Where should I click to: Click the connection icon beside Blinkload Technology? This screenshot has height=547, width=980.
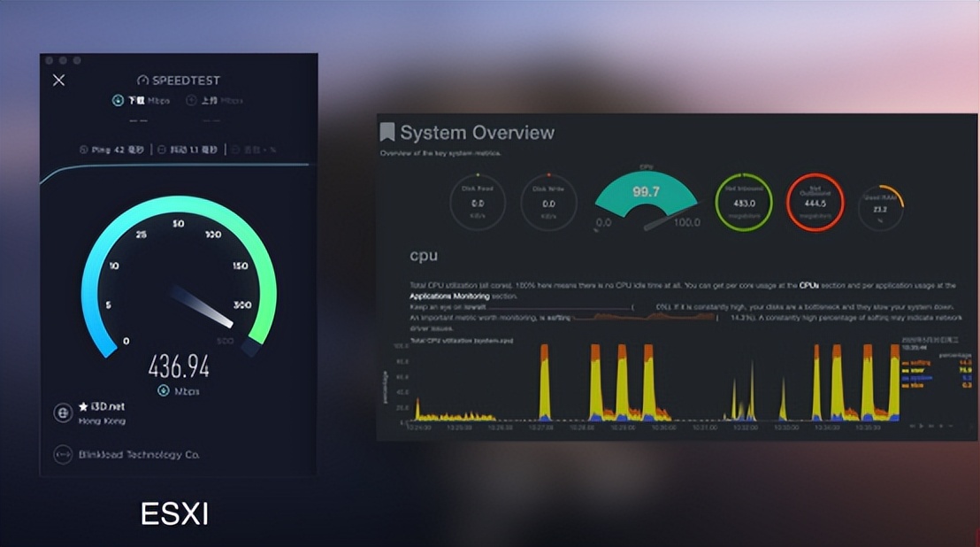63,455
